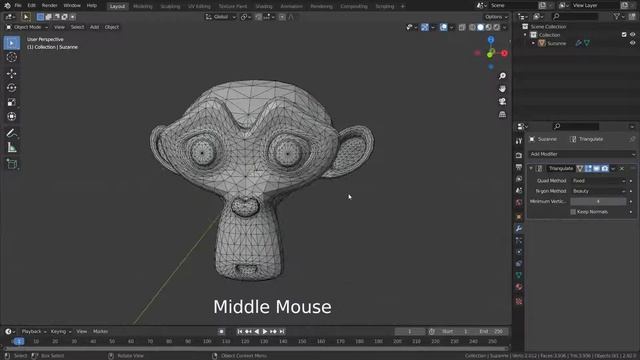Open the Keying dropdown in timeline
The width and height of the screenshot is (640, 360).
pyautogui.click(x=60, y=331)
